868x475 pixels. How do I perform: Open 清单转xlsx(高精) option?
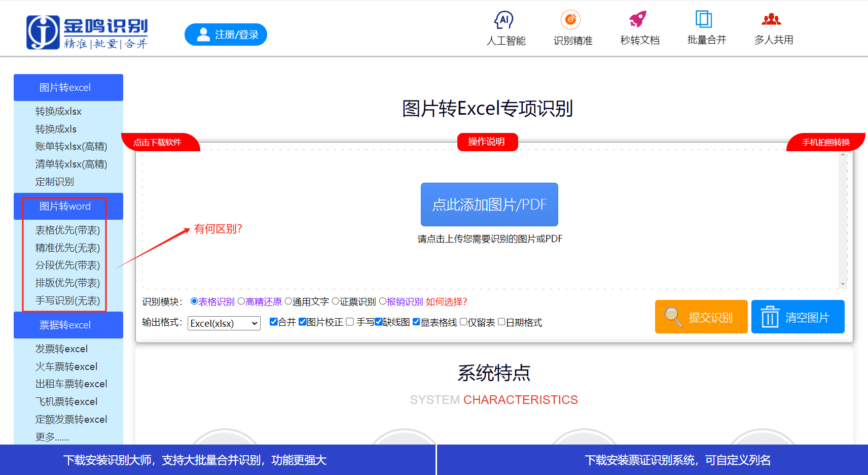tap(71, 164)
